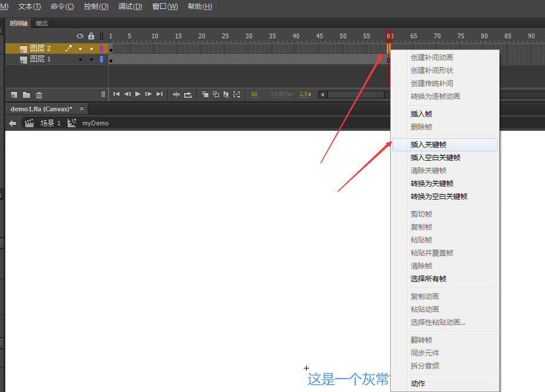Click blue outline color swatch of 图层 1
Image resolution: width=545 pixels, height=392 pixels.
click(x=101, y=59)
